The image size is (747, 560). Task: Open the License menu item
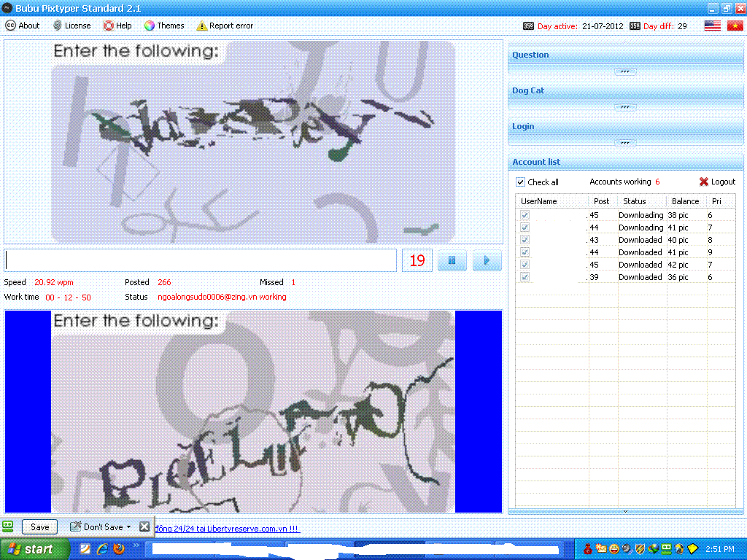click(72, 26)
